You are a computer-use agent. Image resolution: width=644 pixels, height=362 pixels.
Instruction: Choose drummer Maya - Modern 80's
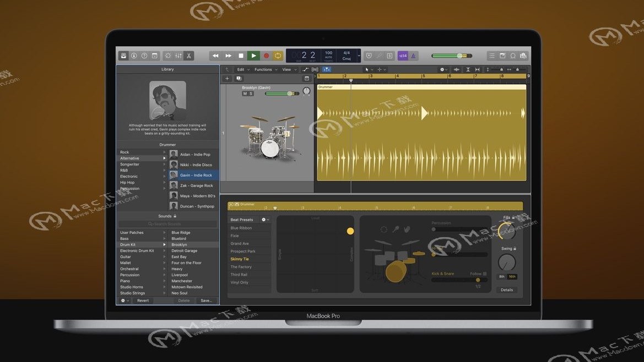[x=194, y=196]
